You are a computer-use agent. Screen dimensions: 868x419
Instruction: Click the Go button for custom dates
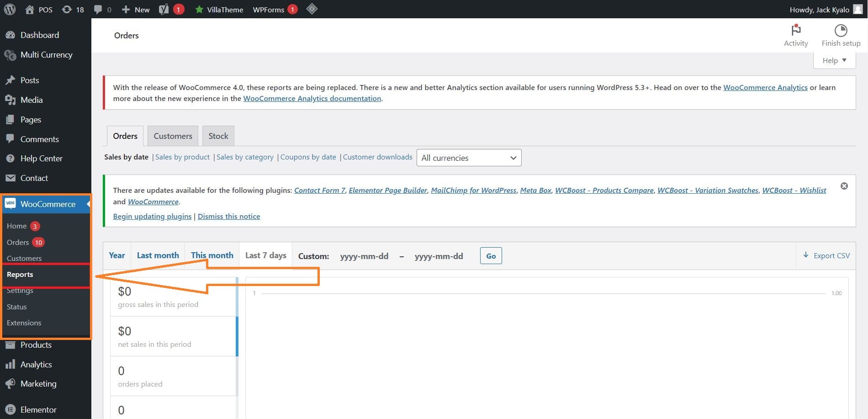[x=490, y=255]
